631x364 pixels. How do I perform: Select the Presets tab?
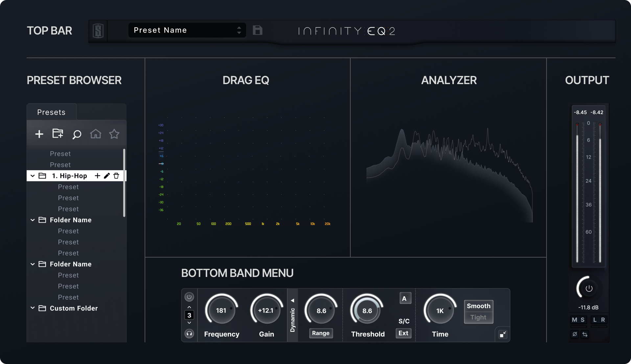point(52,112)
